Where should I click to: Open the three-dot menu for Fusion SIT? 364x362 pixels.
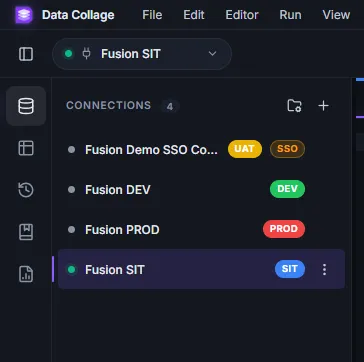324,269
